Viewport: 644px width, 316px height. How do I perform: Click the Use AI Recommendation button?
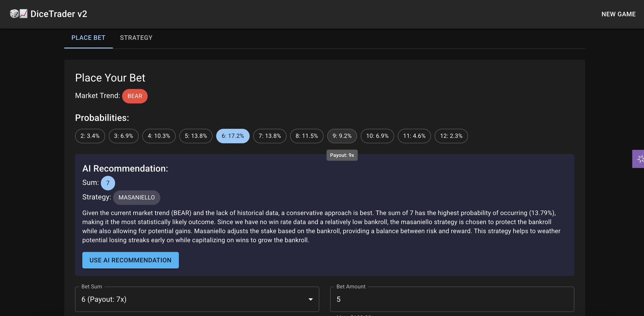(130, 260)
